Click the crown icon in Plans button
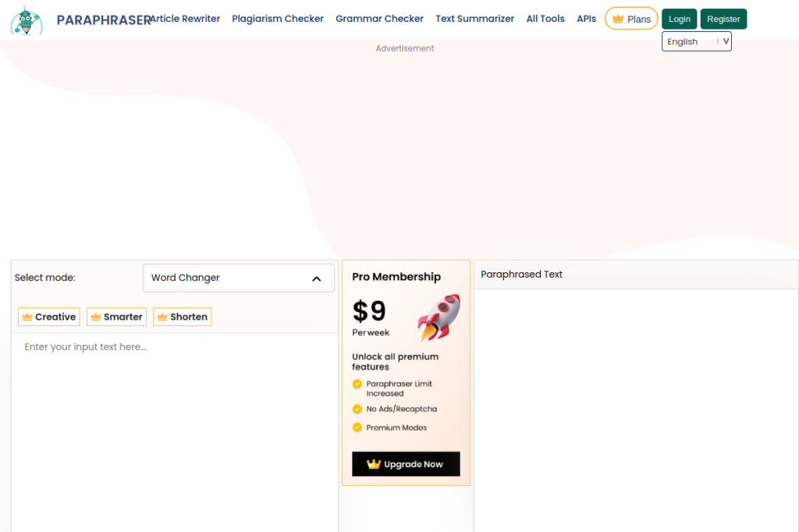The height and width of the screenshot is (532, 799). coord(618,19)
